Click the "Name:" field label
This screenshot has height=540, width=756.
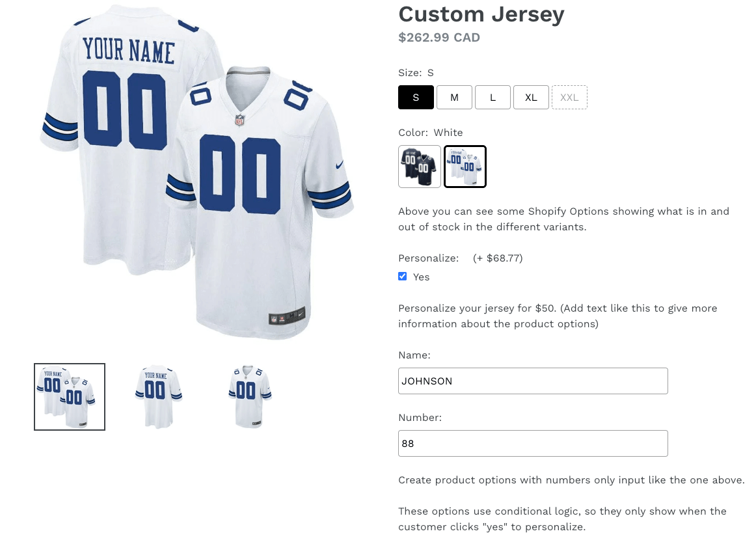coord(414,355)
